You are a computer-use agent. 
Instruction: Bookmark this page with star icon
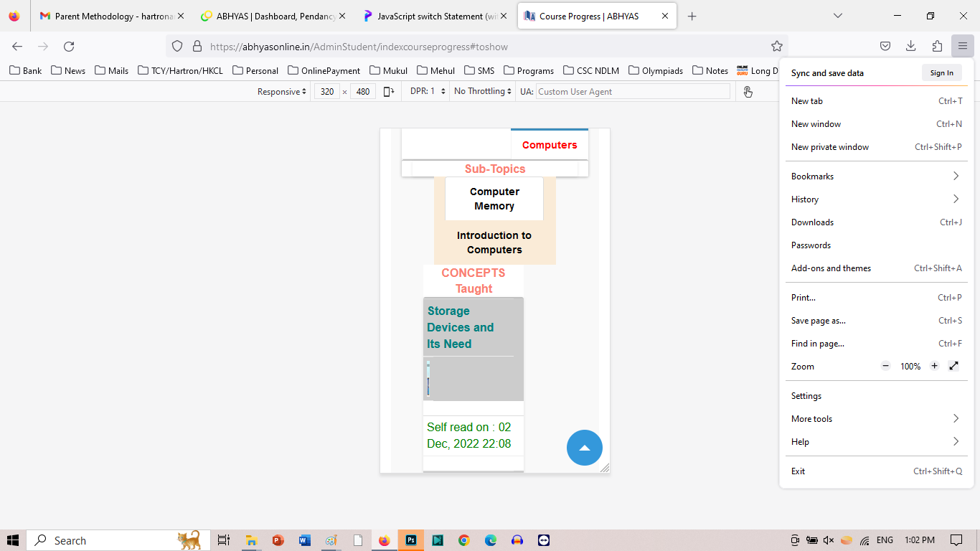point(776,47)
